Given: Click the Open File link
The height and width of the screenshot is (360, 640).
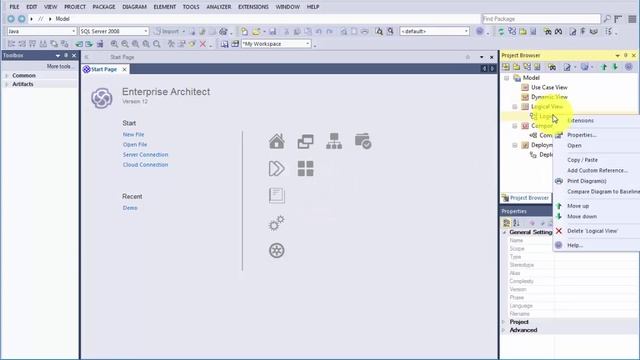Looking at the screenshot, I should click(x=135, y=144).
